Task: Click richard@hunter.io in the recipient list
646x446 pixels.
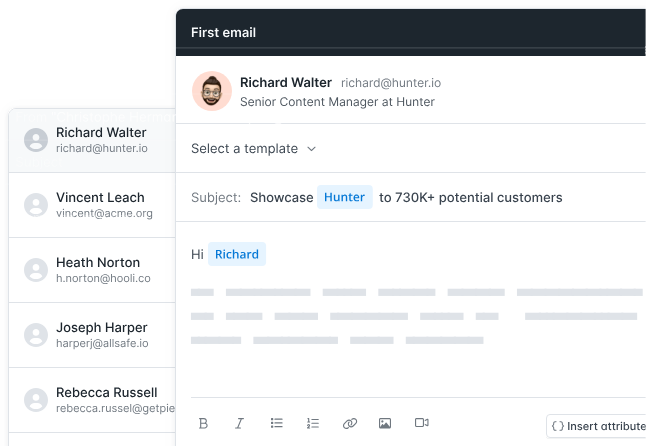Action: coord(102,148)
